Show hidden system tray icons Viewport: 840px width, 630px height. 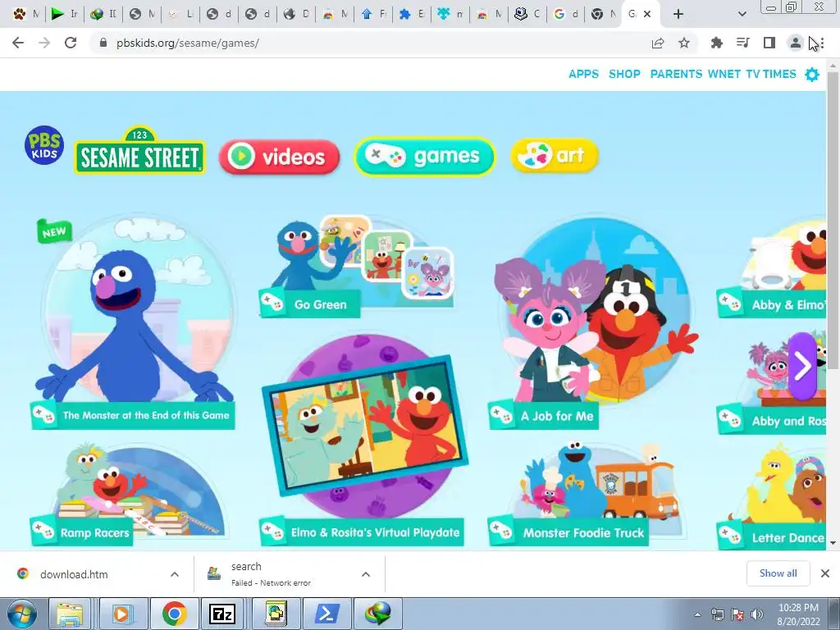(697, 614)
